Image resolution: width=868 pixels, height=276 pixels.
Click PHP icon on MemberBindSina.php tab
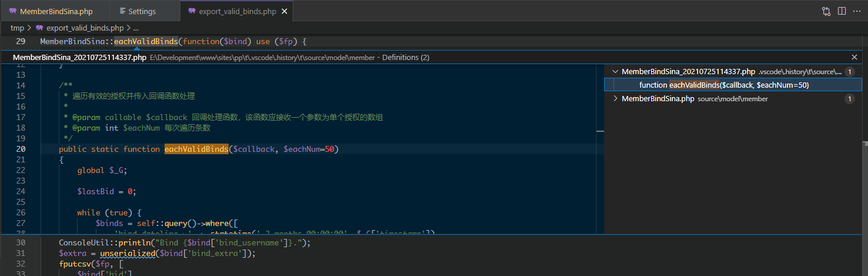tap(13, 11)
